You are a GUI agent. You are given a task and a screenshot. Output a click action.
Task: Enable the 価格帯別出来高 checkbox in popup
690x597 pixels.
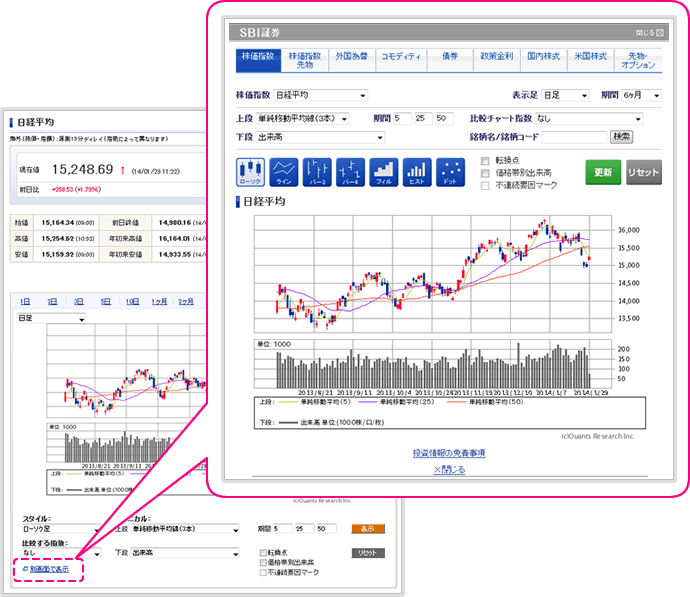(x=485, y=173)
